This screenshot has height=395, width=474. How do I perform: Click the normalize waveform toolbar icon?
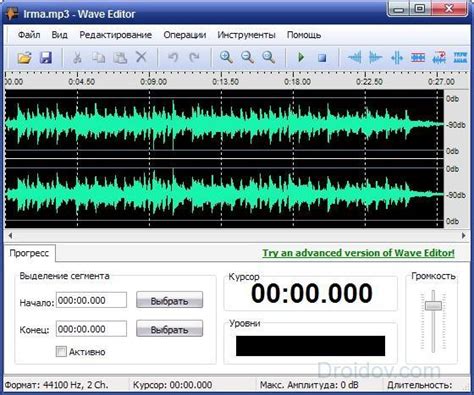[418, 57]
